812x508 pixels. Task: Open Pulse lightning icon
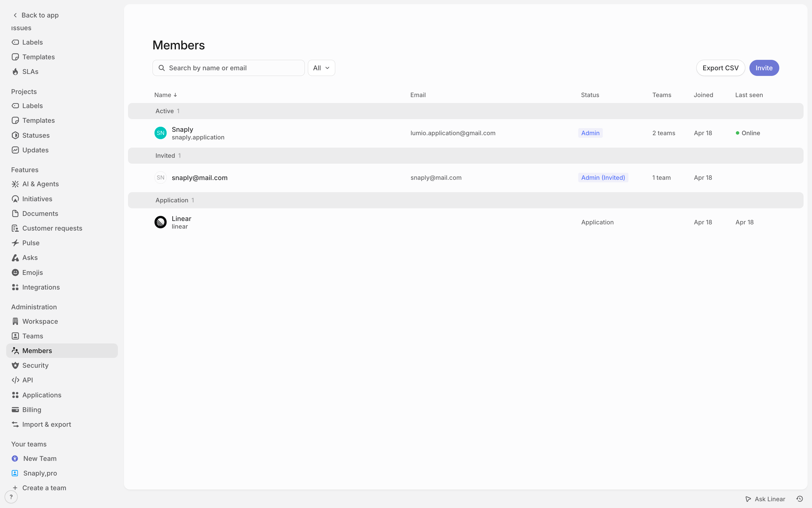15,243
